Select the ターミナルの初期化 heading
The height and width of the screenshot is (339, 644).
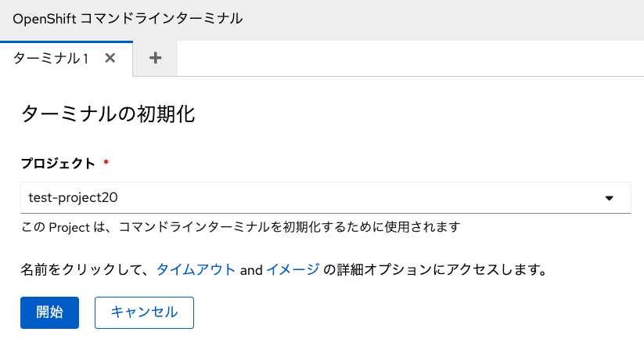pos(108,114)
